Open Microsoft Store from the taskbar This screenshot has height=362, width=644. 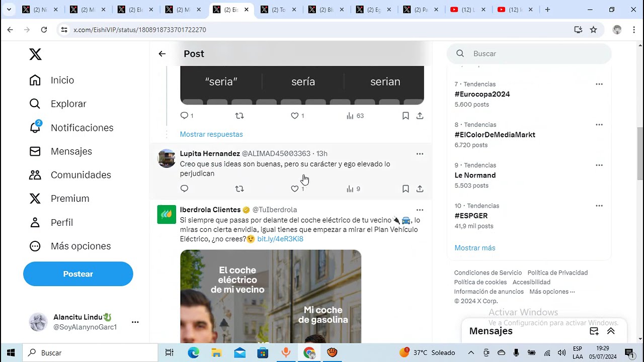[x=263, y=352]
